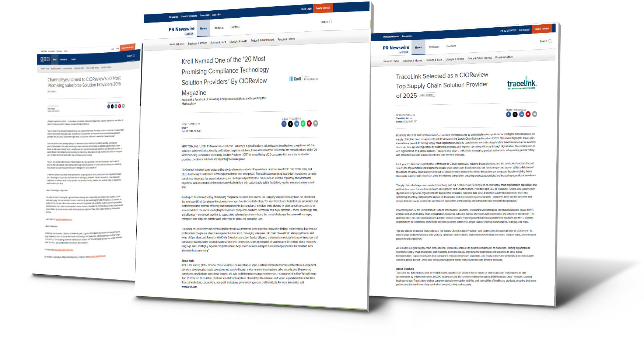The image size is (644, 338).
Task: Open Client Login on Kroll page
Action: (306, 9)
